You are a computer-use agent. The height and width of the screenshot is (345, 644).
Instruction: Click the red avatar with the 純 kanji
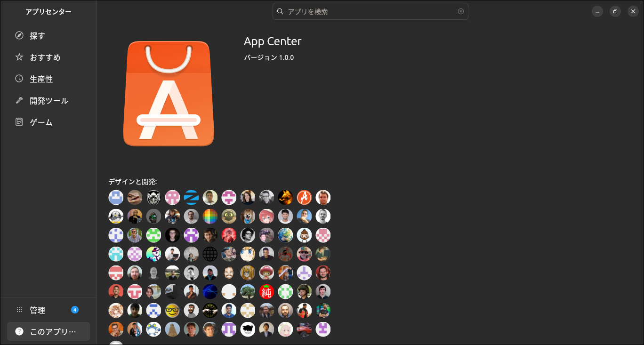click(x=266, y=292)
